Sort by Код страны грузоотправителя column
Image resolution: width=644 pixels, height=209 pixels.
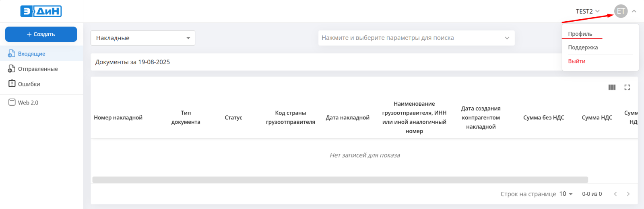[291, 117]
